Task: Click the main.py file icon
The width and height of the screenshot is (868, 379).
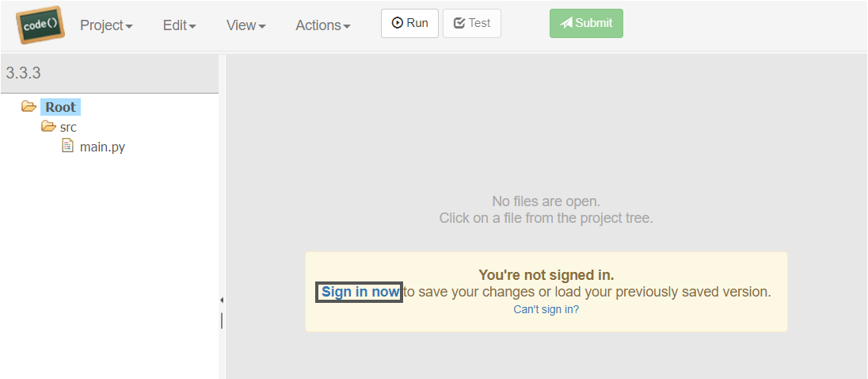Action: click(x=68, y=146)
